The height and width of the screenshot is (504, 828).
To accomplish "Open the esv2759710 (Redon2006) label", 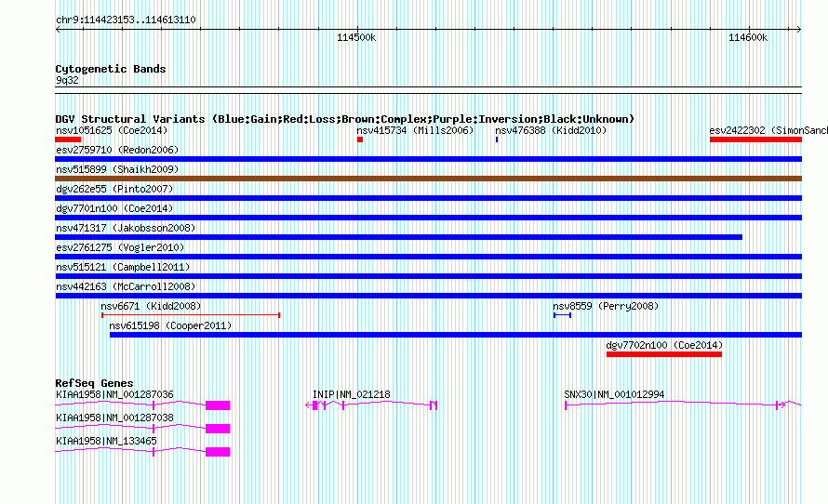I will pyautogui.click(x=117, y=150).
